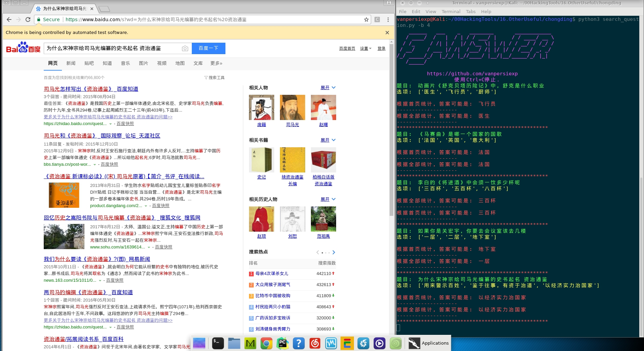Image resolution: width=644 pixels, height=351 pixels.
Task: Expand the 相关书籍 section
Action: point(328,140)
